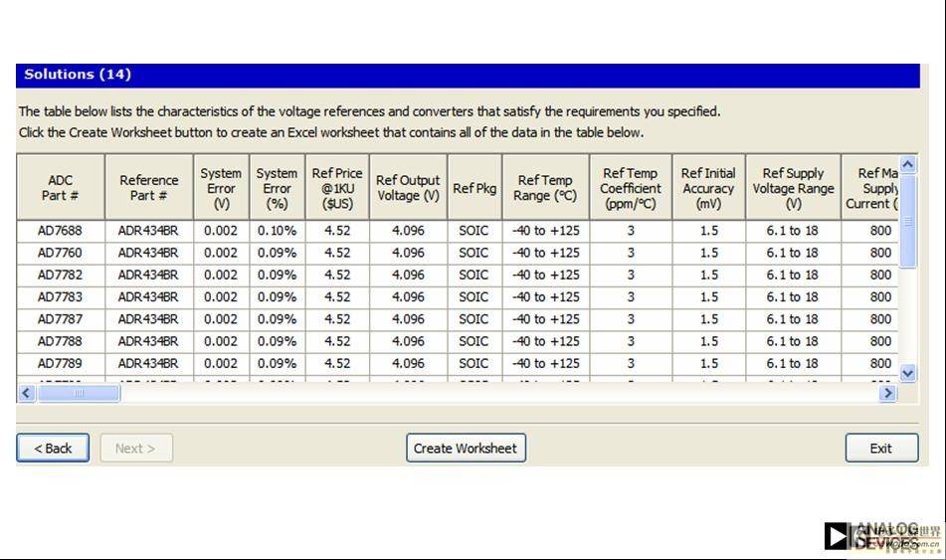946x560 pixels.
Task: Click 1.5 accuracy in the AD7688 row
Action: [708, 231]
